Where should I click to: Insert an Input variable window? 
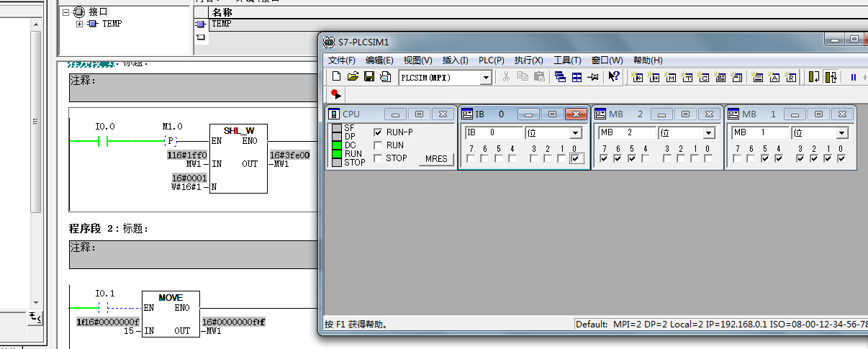point(637,77)
